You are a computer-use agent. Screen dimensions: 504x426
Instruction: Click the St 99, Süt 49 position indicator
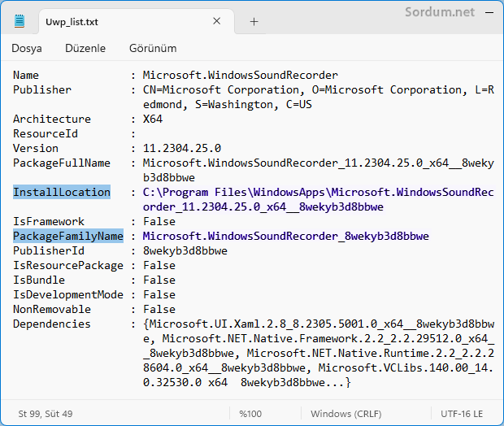click(x=46, y=414)
